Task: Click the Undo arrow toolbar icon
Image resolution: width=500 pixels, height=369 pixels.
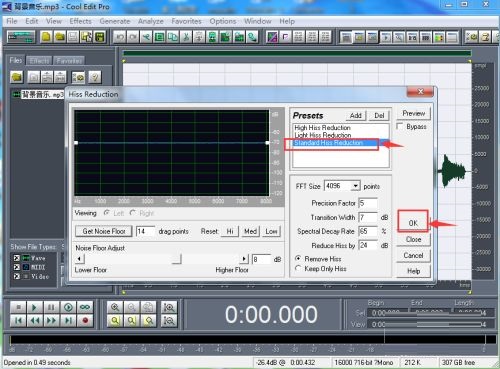Action: pyautogui.click(x=119, y=37)
